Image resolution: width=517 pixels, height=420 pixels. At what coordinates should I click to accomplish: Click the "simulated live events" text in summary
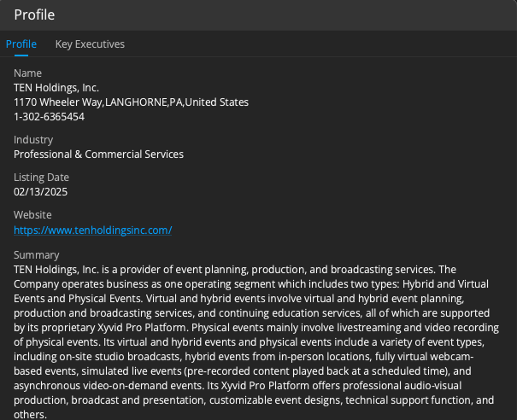click(x=132, y=371)
